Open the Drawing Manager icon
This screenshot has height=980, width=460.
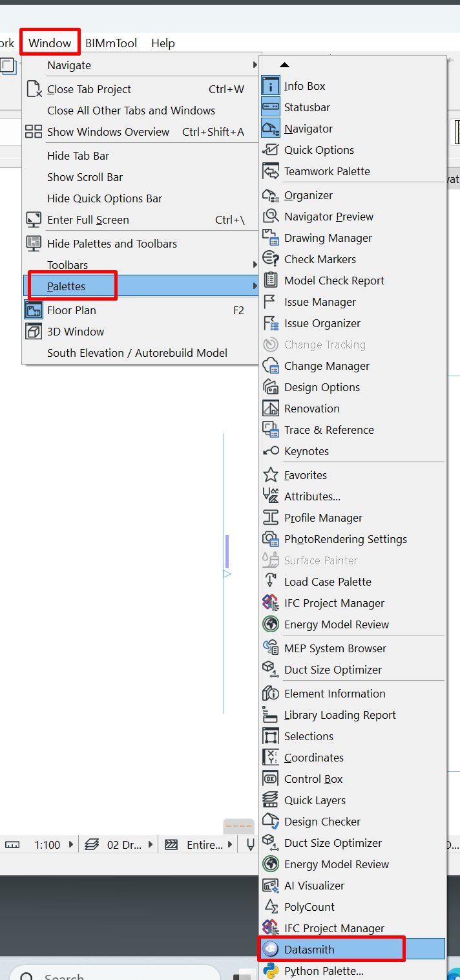(x=271, y=238)
